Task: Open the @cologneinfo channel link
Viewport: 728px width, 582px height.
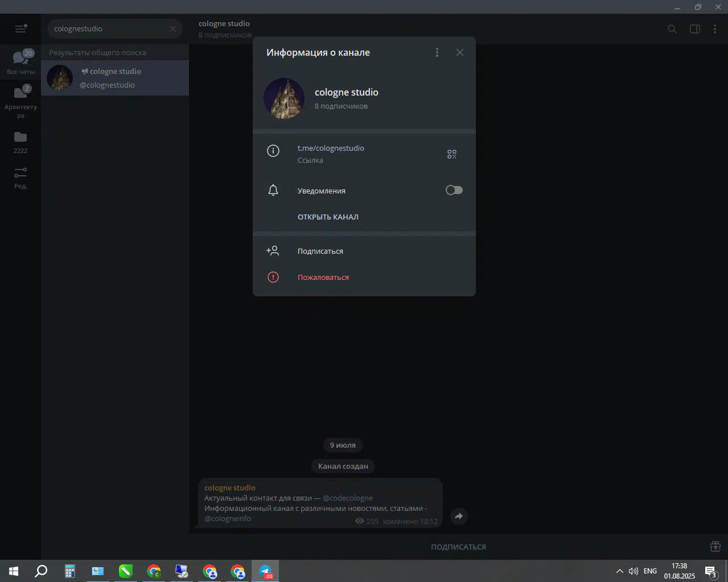Action: 228,518
